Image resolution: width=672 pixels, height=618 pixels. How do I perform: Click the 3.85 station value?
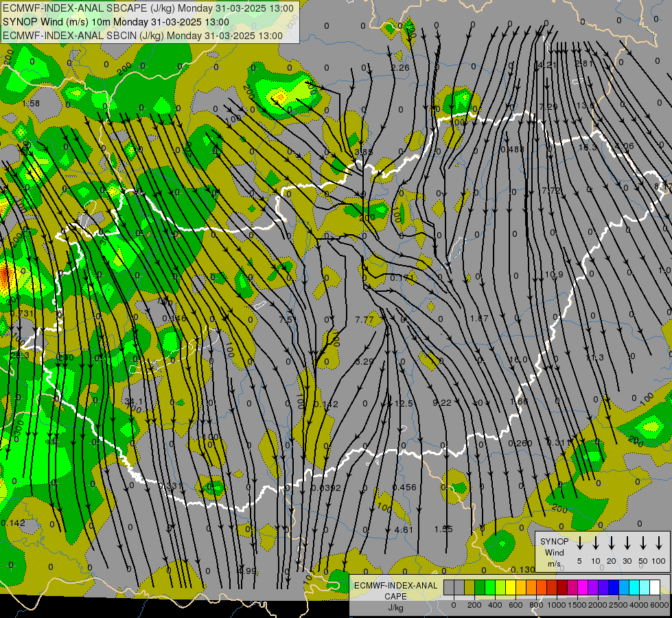tap(364, 152)
